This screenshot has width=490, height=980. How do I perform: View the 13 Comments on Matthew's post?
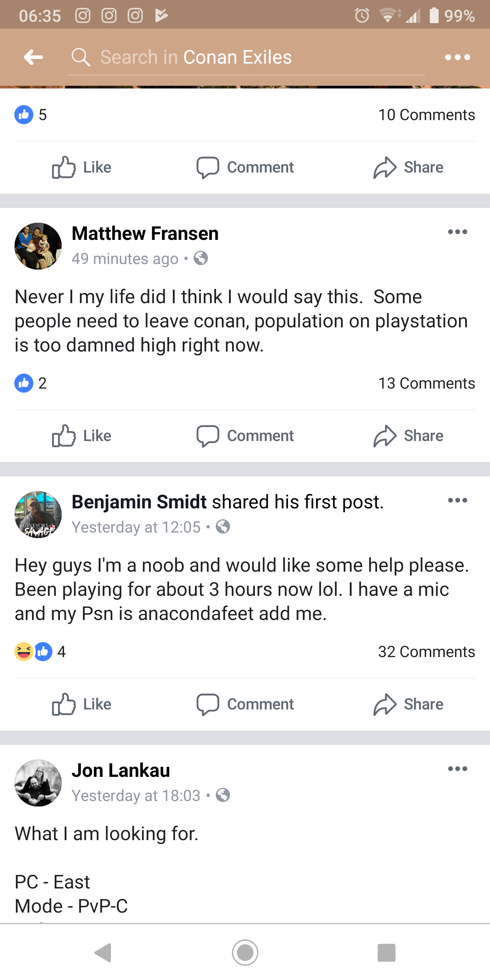click(426, 383)
